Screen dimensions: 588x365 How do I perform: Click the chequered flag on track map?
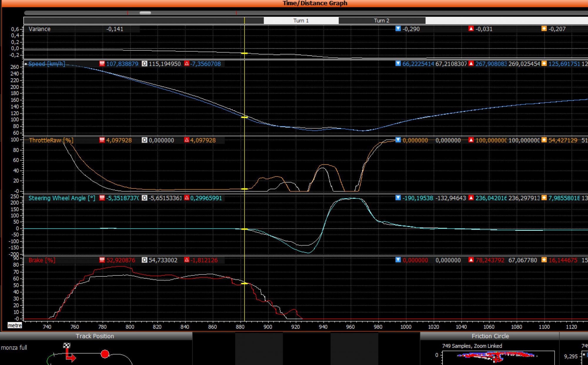(x=67, y=345)
